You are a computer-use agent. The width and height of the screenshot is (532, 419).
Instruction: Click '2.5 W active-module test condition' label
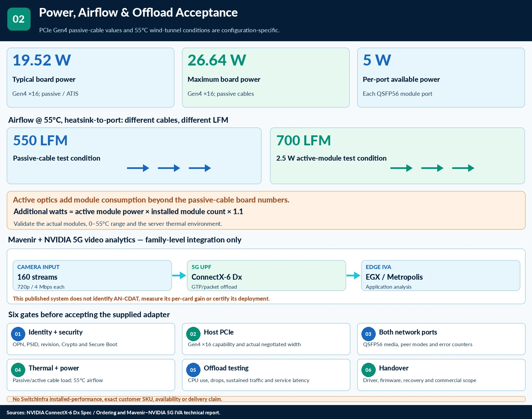click(332, 158)
